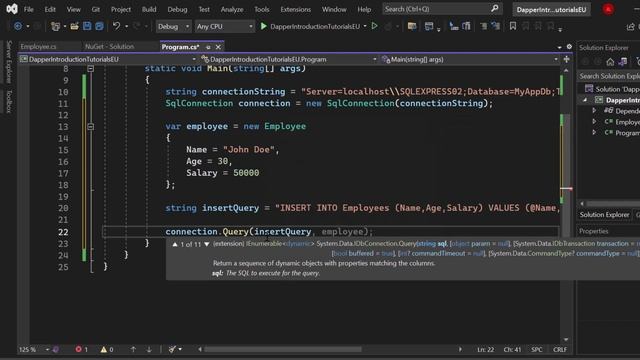Click the SPC indentation indicator

tap(537, 349)
